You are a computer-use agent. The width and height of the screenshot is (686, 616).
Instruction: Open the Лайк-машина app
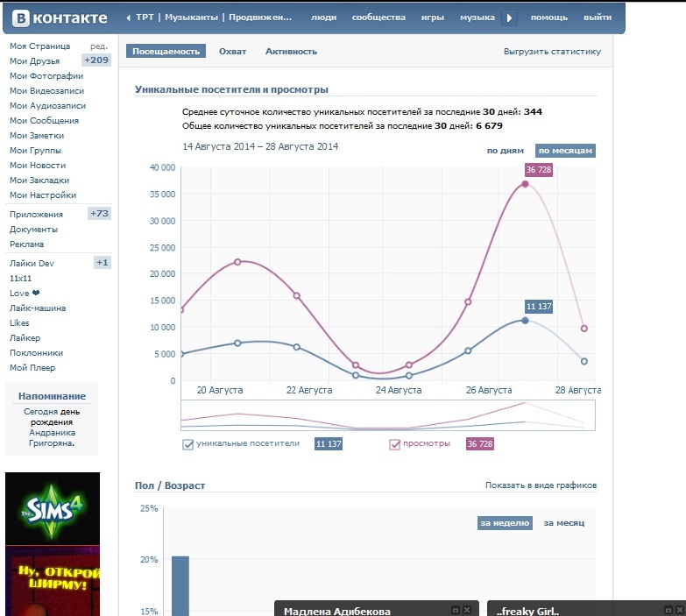(38, 308)
